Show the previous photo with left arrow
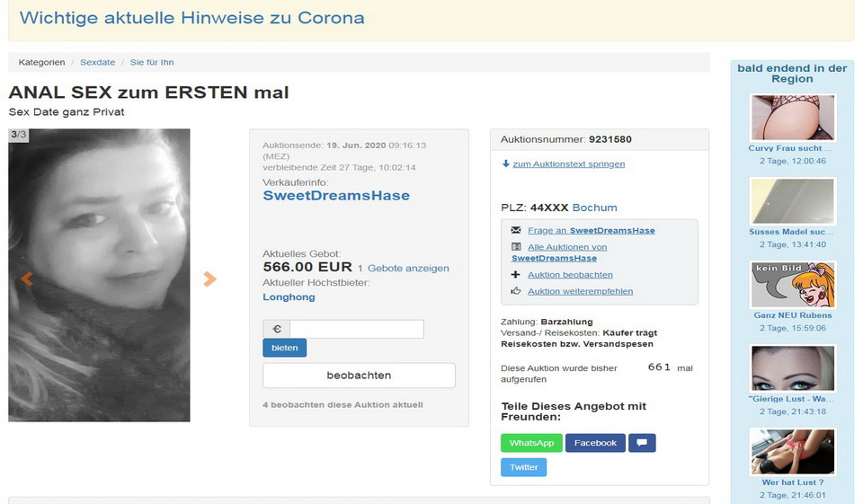 (27, 279)
